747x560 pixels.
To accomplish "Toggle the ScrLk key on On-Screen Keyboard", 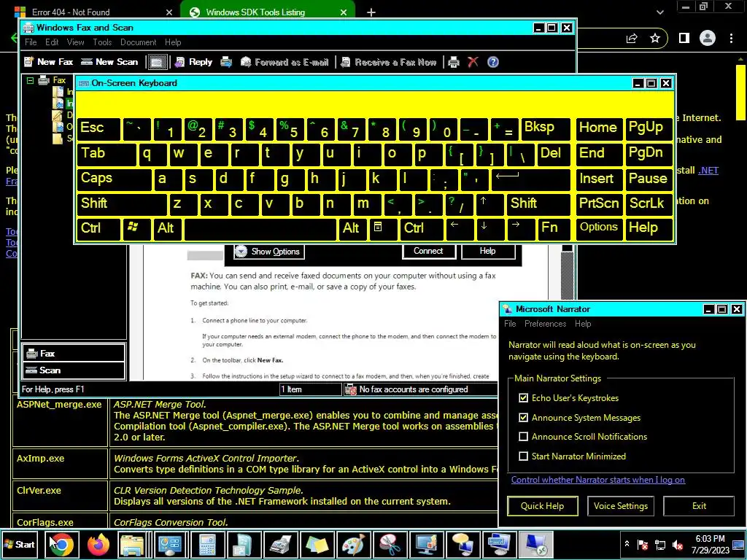I will click(649, 204).
